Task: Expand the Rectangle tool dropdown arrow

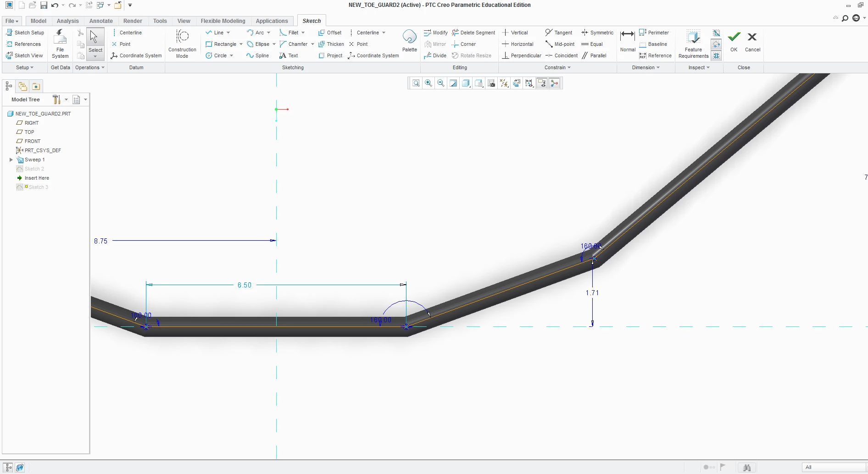Action: (241, 44)
